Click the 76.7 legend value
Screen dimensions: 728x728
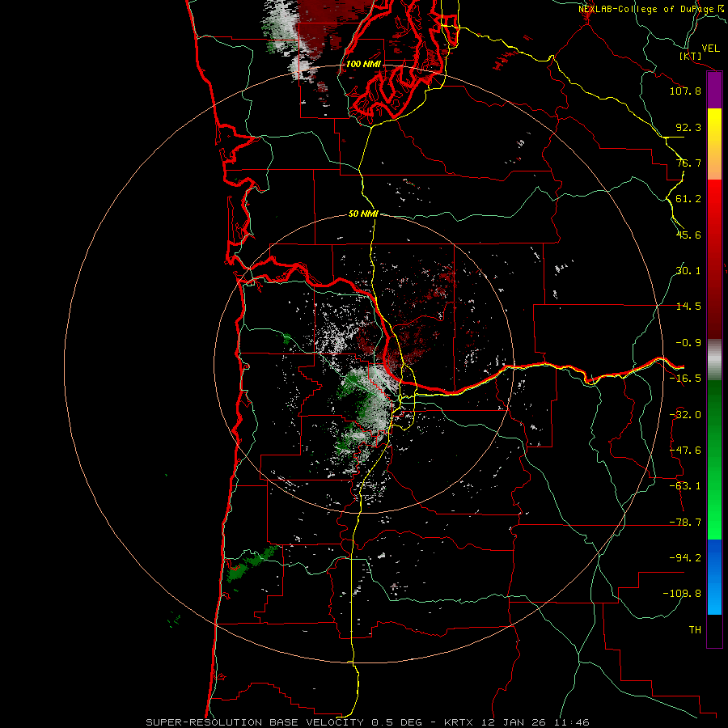[688, 163]
